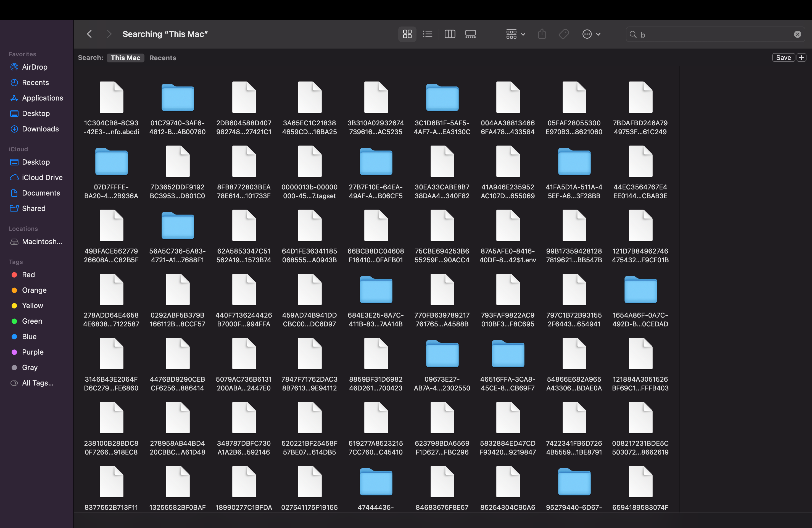Screen dimensions: 812x528
Task: Open the Downloads folder in sidebar
Action: click(41, 129)
